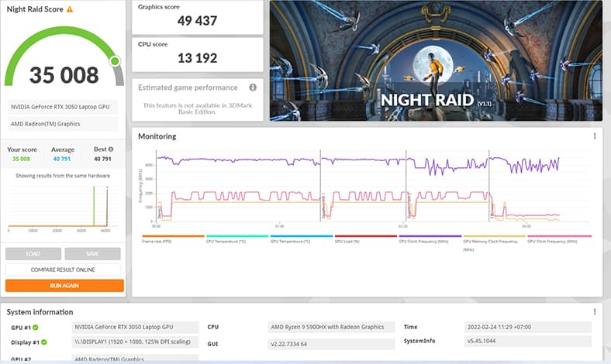Image resolution: width=611 pixels, height=364 pixels.
Task: Click the green check next to GPU #1
Action: coord(36,328)
